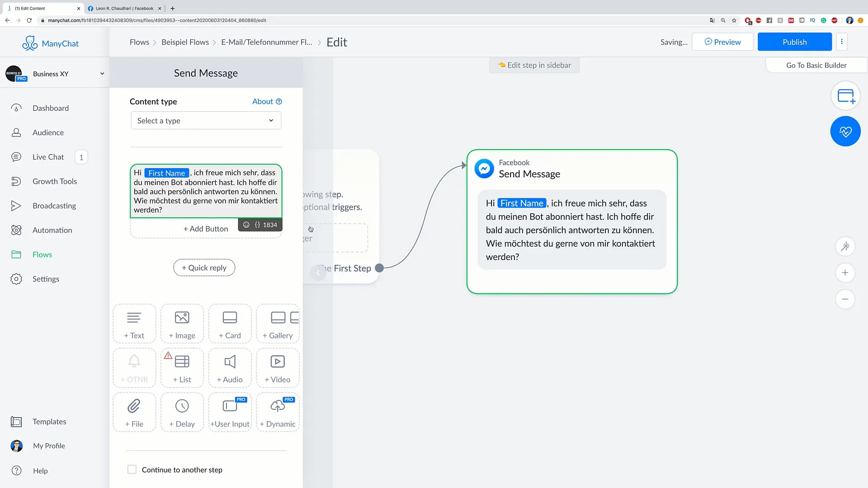Screen dimensions: 868x488
Task: Add a Dynamic content block
Action: click(x=278, y=412)
